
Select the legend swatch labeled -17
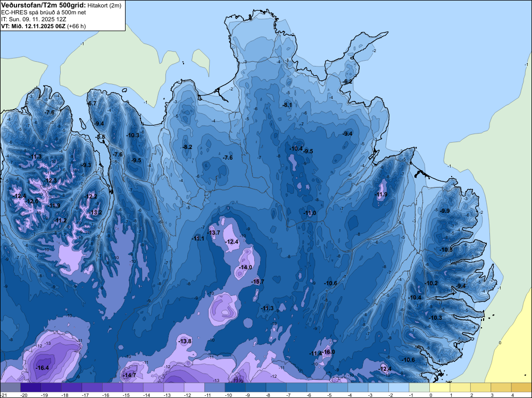point(92,387)
